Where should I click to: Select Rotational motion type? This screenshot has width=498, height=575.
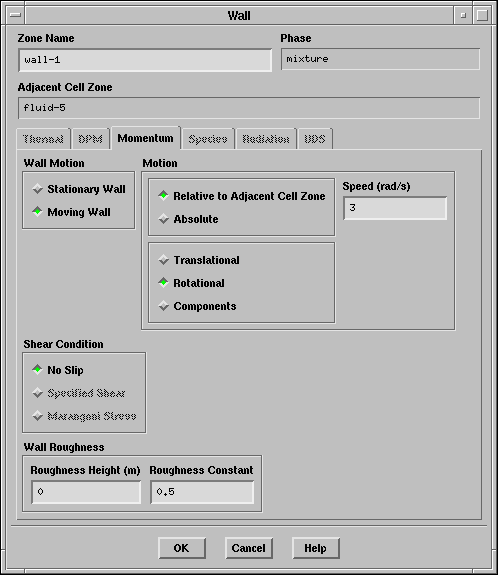pos(191,283)
